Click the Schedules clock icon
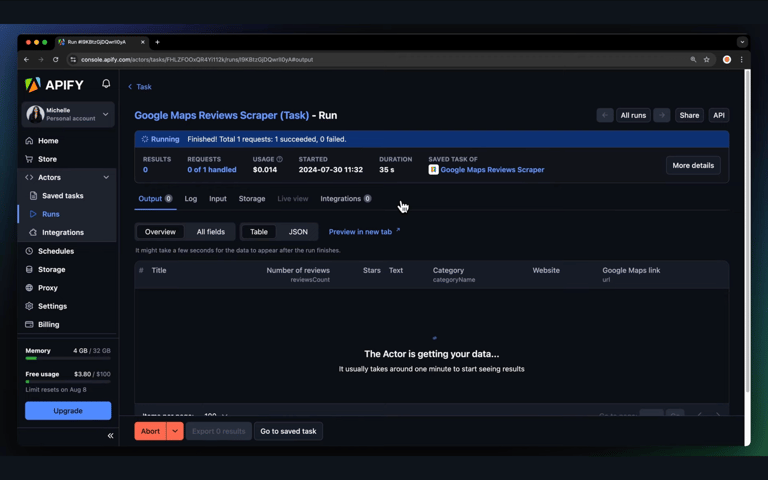This screenshot has width=768, height=480. 29,251
